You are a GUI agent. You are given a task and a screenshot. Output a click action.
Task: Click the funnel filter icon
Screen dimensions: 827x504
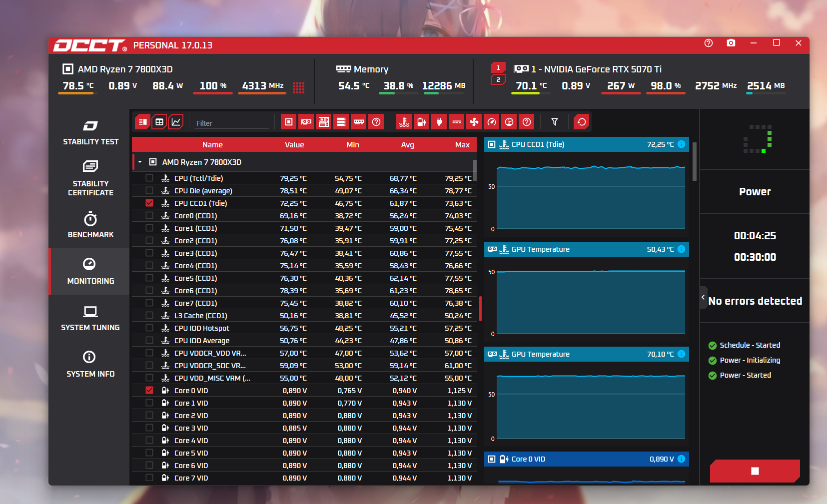pyautogui.click(x=555, y=122)
